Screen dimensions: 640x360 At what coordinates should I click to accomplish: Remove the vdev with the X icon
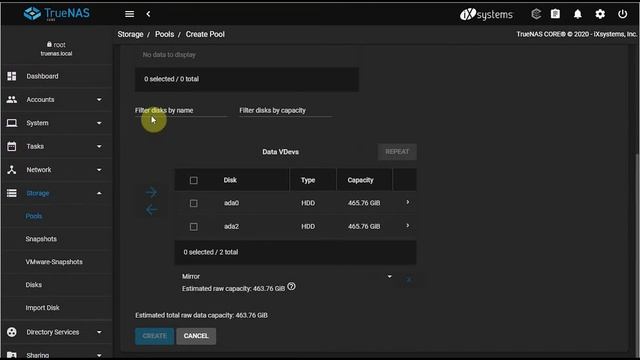point(409,280)
